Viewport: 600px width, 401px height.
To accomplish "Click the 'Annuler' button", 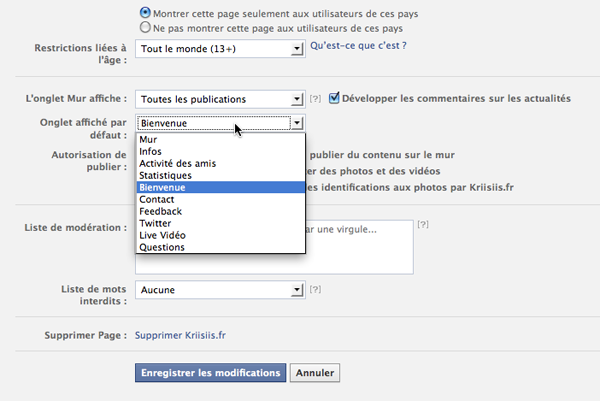I will point(316,373).
